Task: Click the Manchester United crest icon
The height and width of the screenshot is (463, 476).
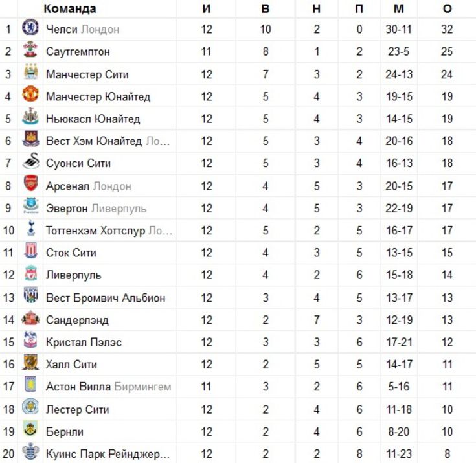Action: pos(30,94)
